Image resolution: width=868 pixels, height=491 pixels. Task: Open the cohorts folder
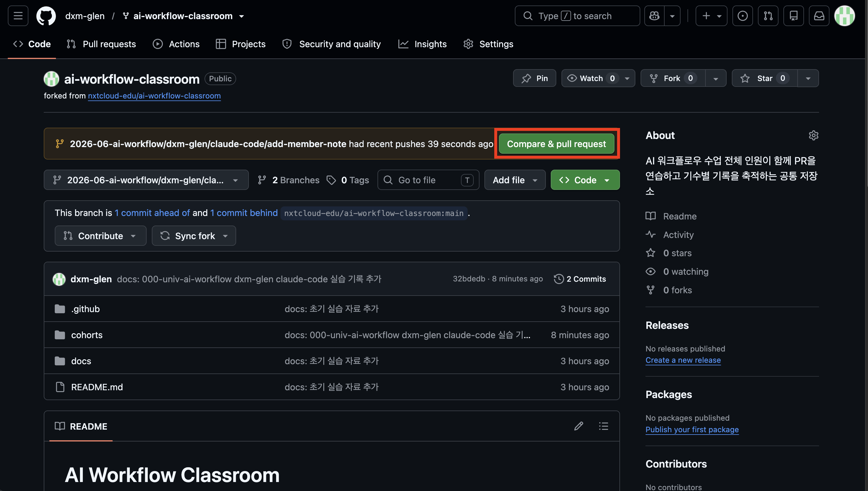coord(87,335)
